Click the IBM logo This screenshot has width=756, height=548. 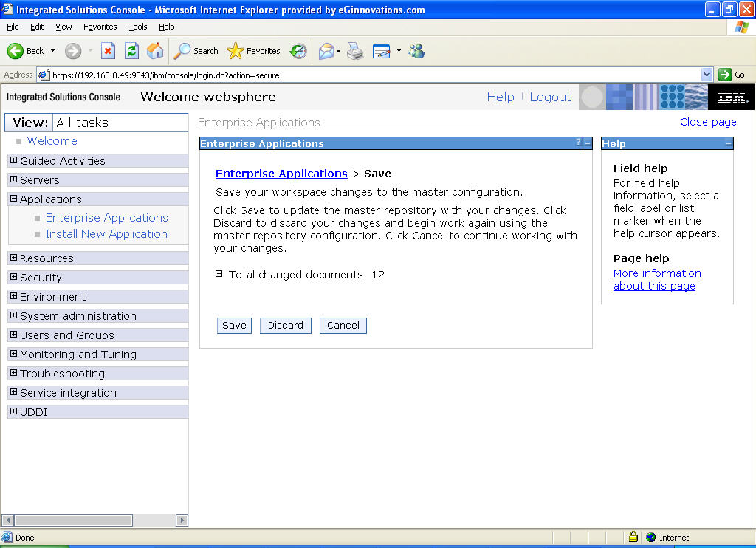(732, 97)
